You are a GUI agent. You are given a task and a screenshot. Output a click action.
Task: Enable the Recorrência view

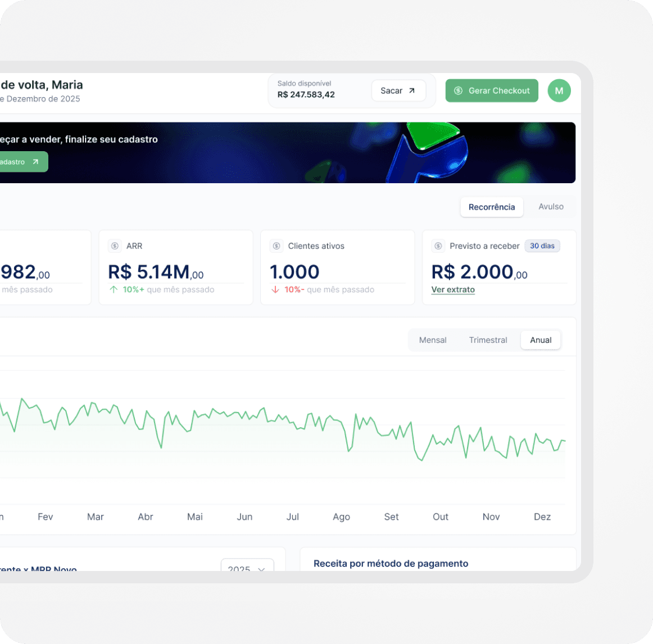pos(492,207)
